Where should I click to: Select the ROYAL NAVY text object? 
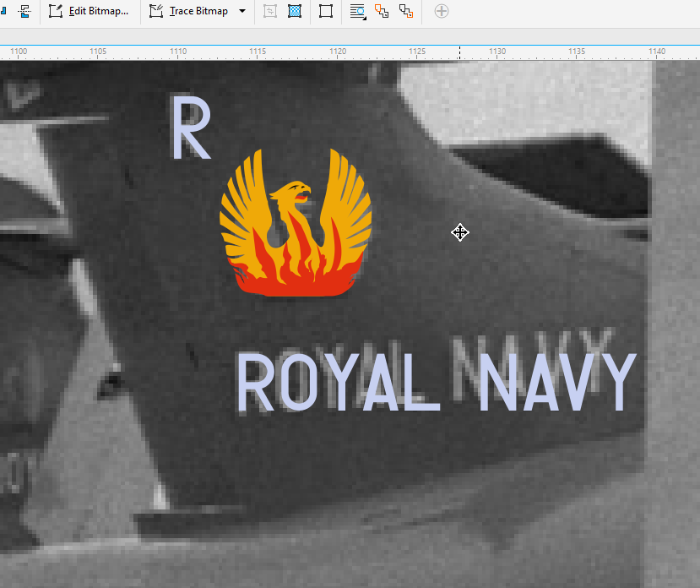point(436,382)
